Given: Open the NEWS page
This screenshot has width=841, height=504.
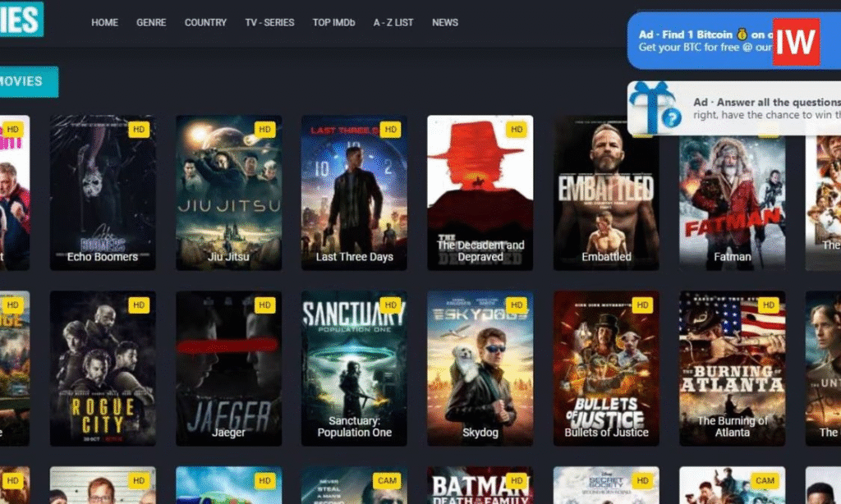Looking at the screenshot, I should tap(445, 22).
